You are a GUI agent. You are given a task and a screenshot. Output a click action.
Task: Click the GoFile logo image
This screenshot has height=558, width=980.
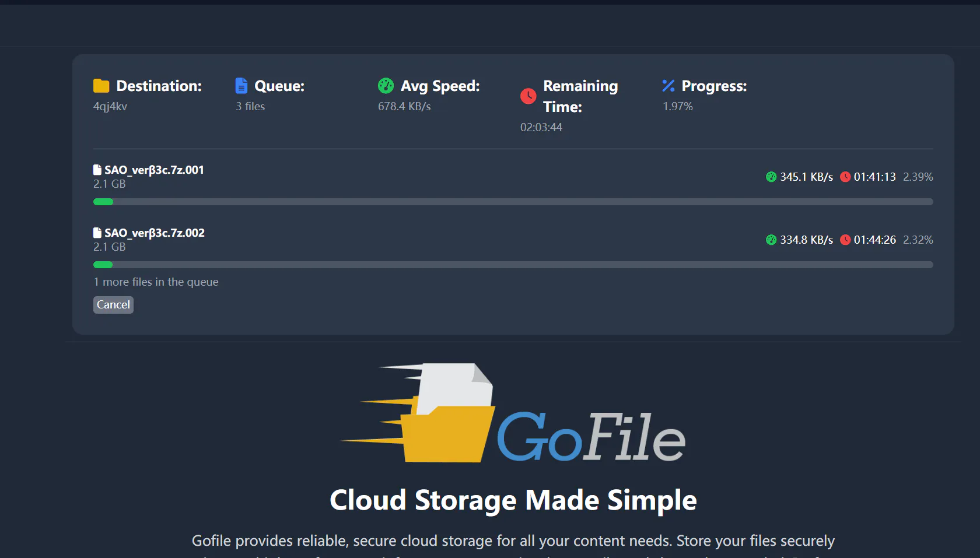tap(513, 414)
